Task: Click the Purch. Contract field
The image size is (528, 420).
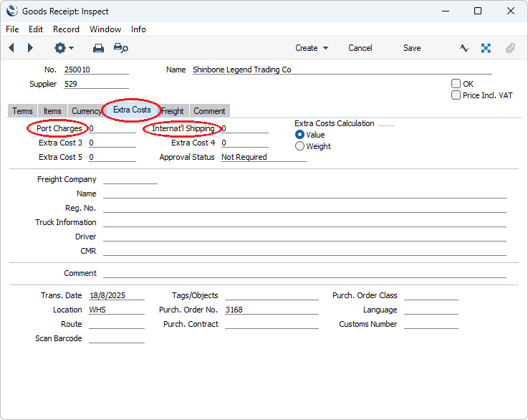Action: 272,324
